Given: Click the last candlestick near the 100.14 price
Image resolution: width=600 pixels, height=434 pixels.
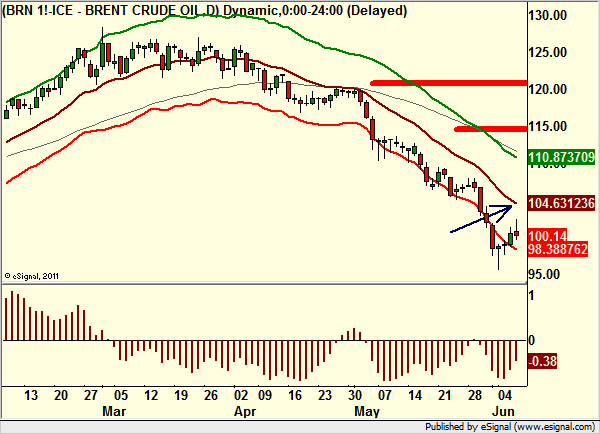Looking at the screenshot, I should pos(517,230).
